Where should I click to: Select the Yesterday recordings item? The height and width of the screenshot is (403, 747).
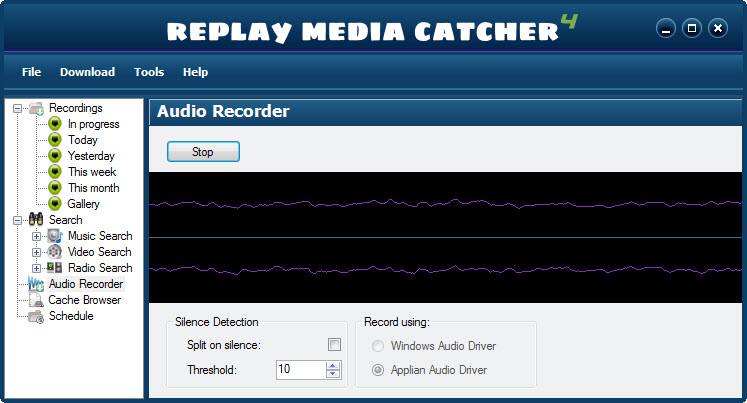click(x=91, y=156)
